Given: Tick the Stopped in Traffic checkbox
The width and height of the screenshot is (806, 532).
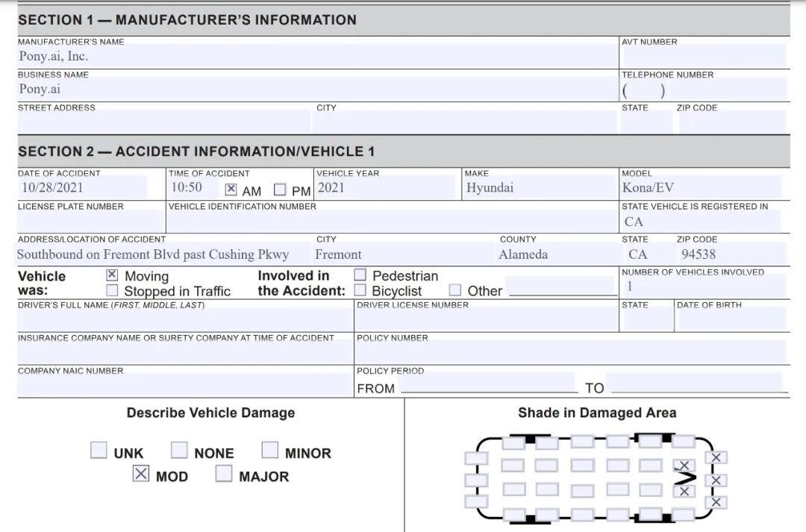Looking at the screenshot, I should [x=112, y=290].
